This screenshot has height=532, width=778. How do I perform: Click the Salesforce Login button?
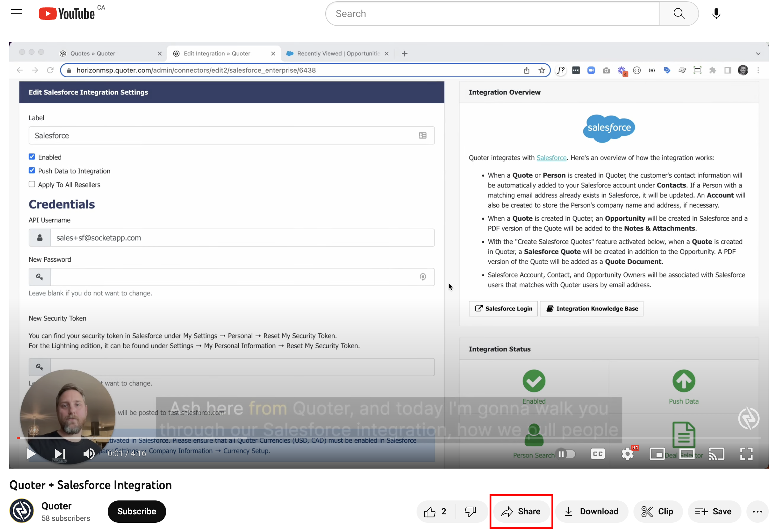503,308
